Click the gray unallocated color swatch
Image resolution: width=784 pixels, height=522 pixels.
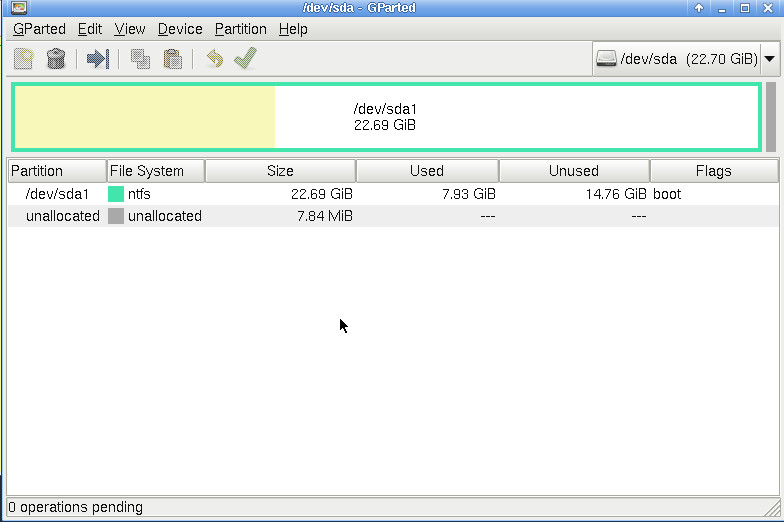(x=116, y=216)
